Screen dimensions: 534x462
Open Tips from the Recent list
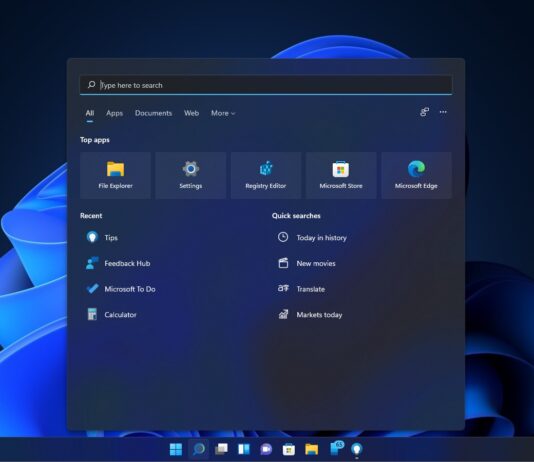[x=102, y=237]
